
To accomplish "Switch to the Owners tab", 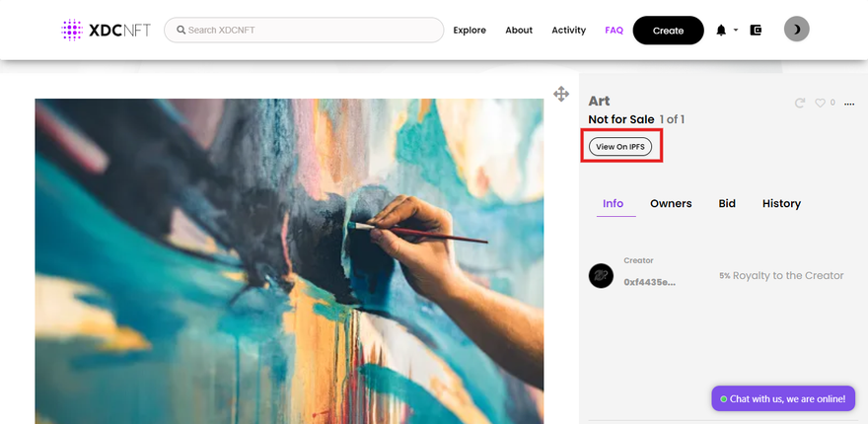I will pyautogui.click(x=671, y=204).
